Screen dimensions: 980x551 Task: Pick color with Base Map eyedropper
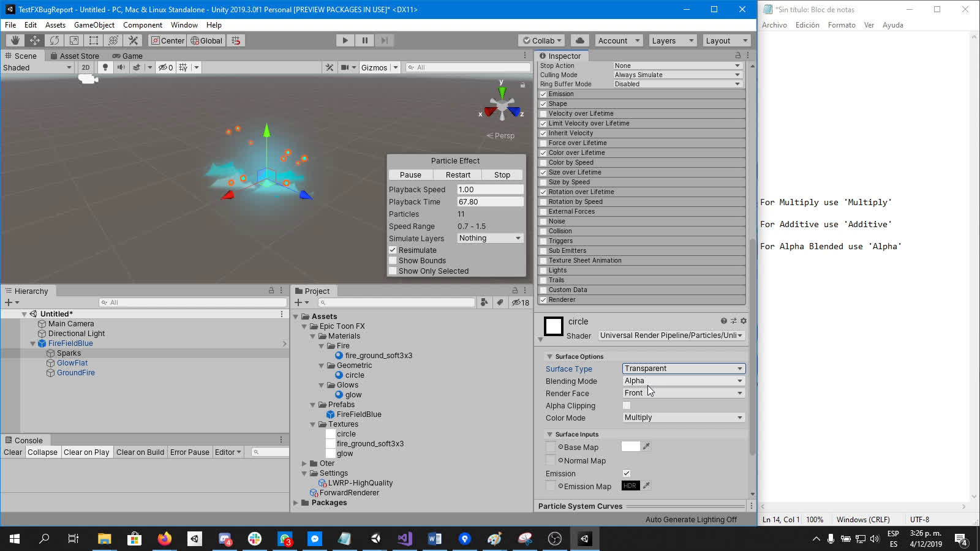point(646,447)
